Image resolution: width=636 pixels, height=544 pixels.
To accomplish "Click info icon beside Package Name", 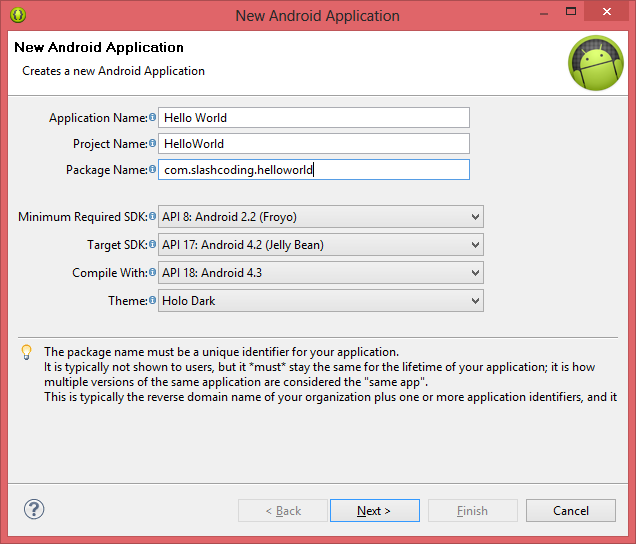I will tap(152, 169).
